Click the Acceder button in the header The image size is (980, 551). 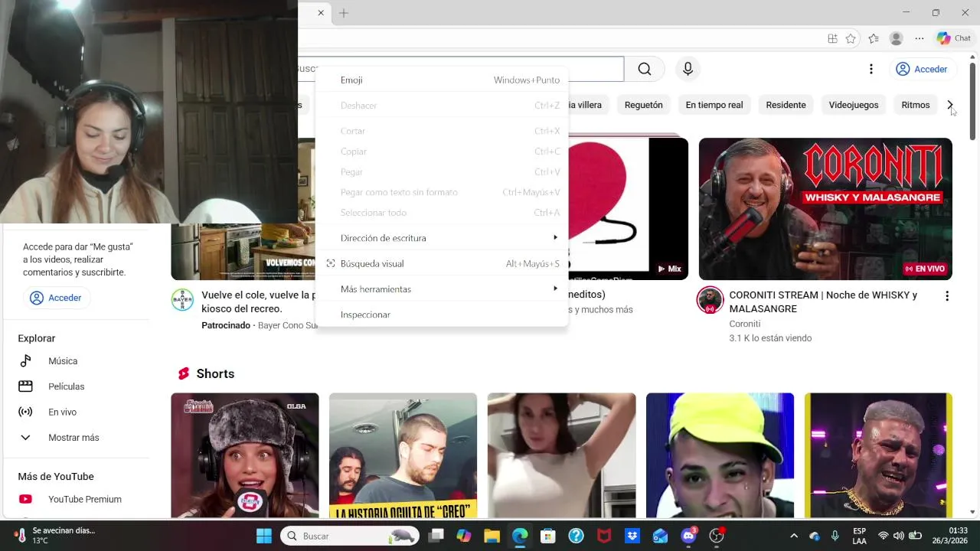coord(922,69)
